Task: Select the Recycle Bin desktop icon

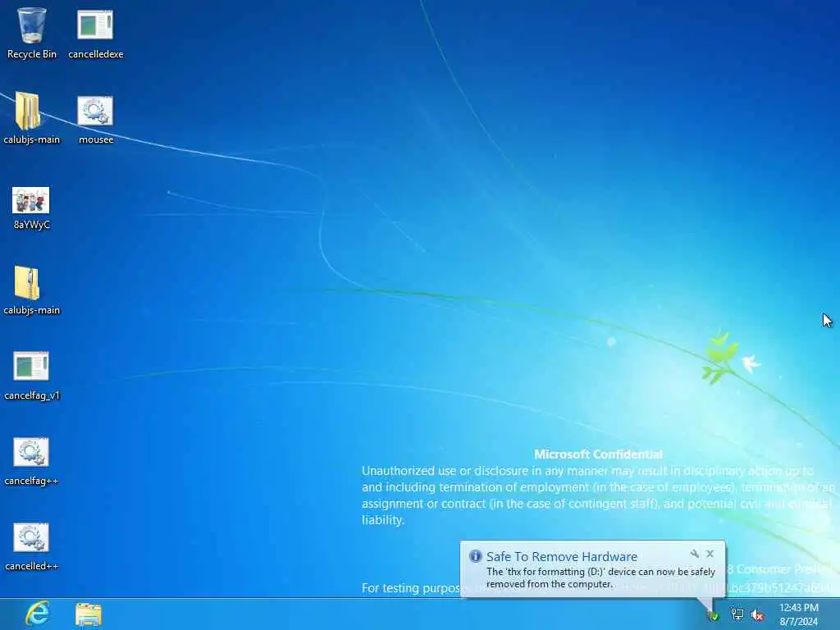Action: [x=32, y=33]
